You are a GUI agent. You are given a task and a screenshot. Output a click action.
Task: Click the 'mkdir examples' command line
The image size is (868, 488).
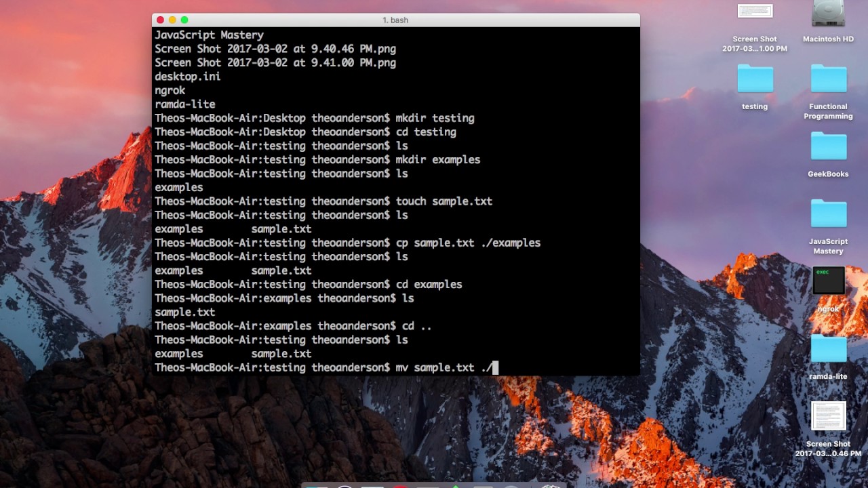(x=317, y=160)
